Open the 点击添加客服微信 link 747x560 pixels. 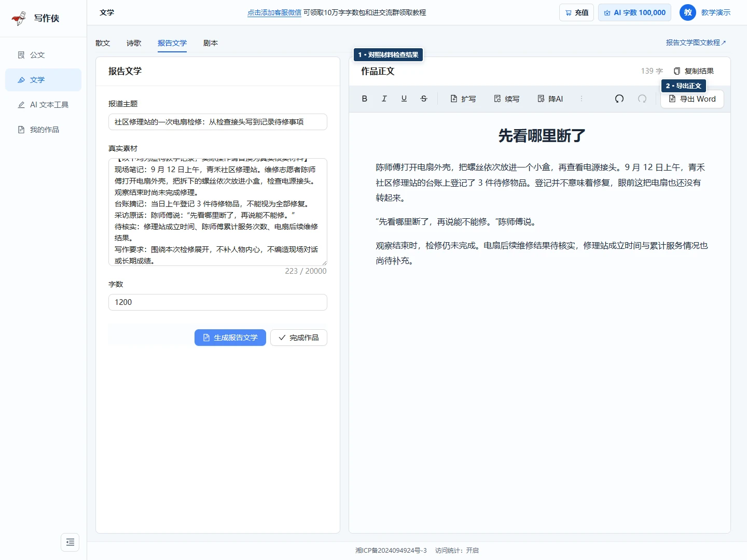(274, 12)
